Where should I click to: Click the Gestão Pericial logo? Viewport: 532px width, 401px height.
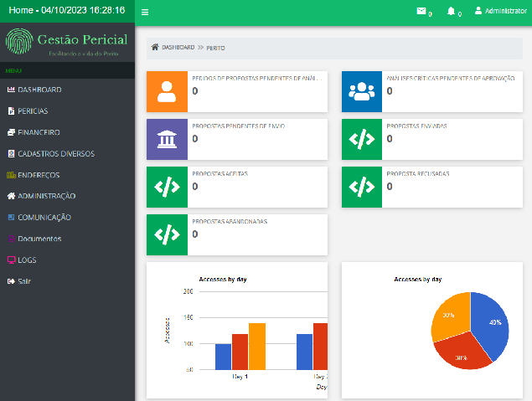click(67, 42)
